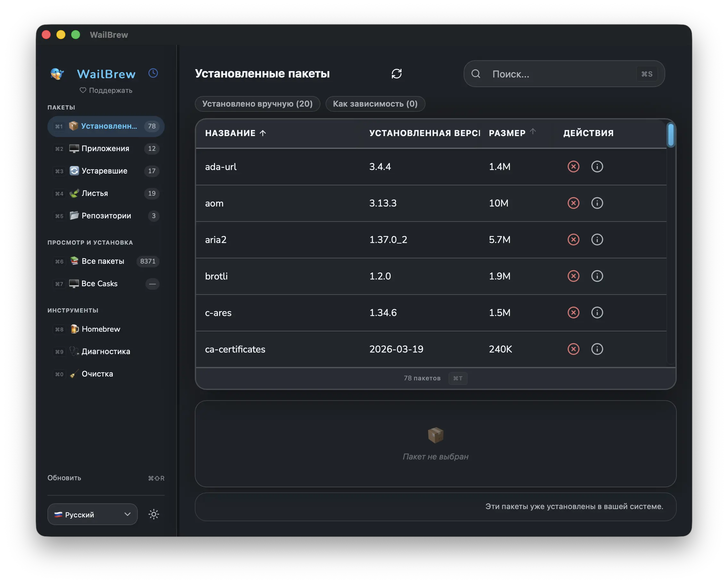Remove the brotli package

tap(573, 276)
